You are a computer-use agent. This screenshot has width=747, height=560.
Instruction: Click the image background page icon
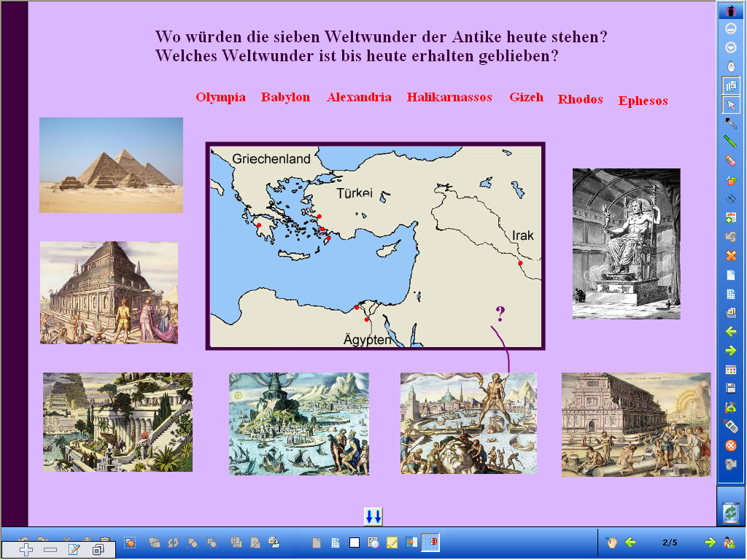coord(373,542)
